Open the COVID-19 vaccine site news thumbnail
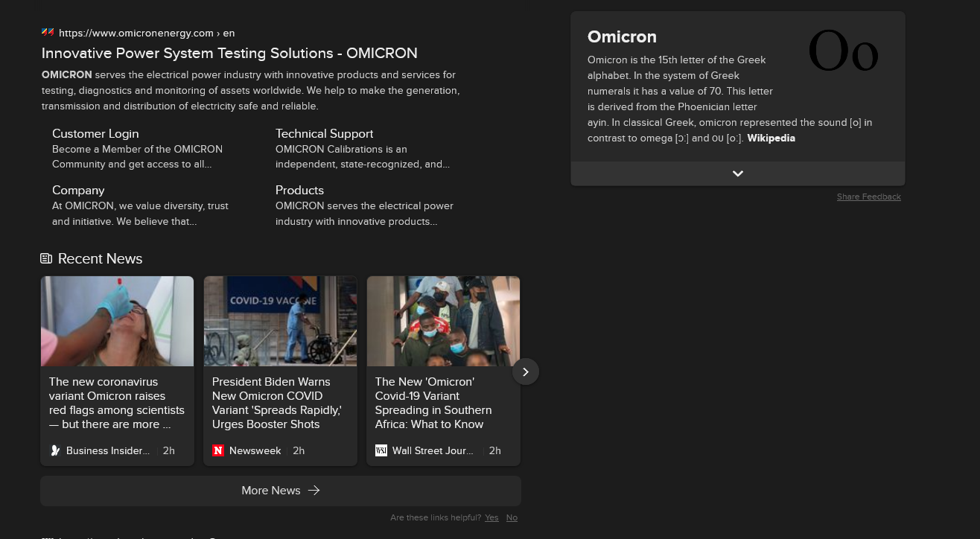The width and height of the screenshot is (980, 539). [x=280, y=321]
